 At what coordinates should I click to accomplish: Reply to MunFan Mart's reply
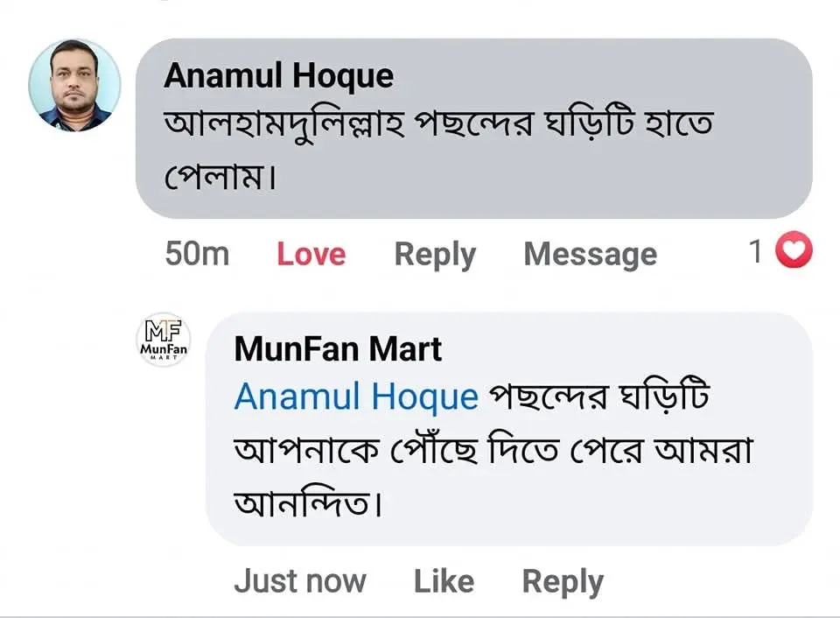pyautogui.click(x=563, y=582)
